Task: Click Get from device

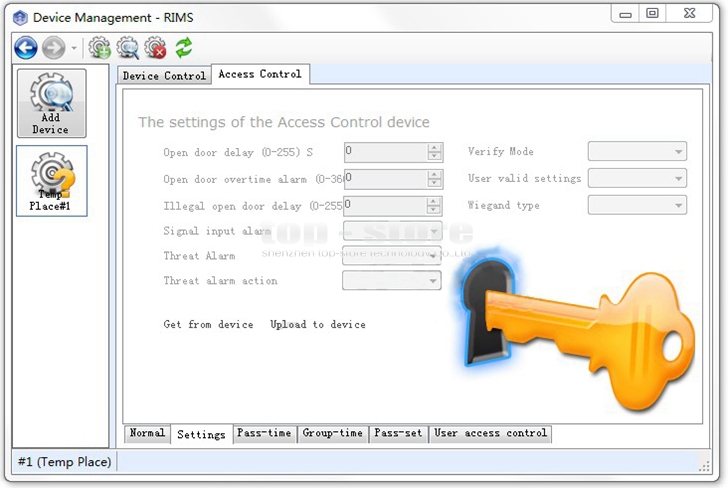Action: 208,325
